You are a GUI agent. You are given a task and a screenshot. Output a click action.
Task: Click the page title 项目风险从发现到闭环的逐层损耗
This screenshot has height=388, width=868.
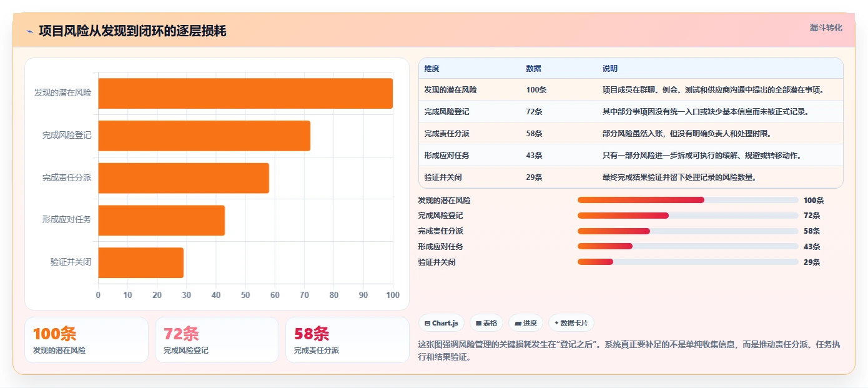coord(132,31)
